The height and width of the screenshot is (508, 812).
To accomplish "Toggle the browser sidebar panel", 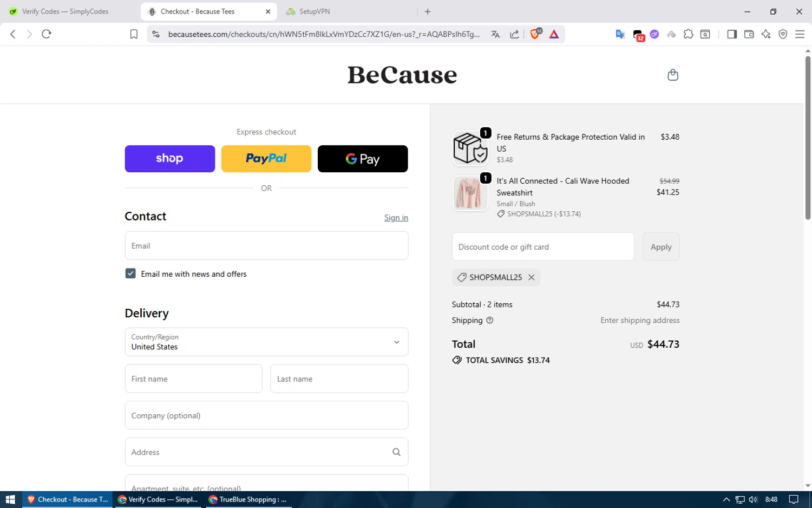I will [732, 34].
